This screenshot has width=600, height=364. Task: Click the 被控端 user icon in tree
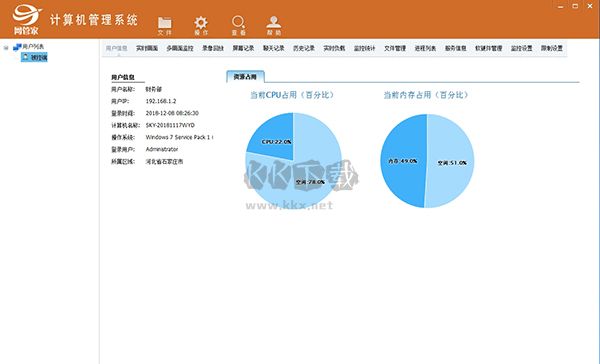[26, 57]
